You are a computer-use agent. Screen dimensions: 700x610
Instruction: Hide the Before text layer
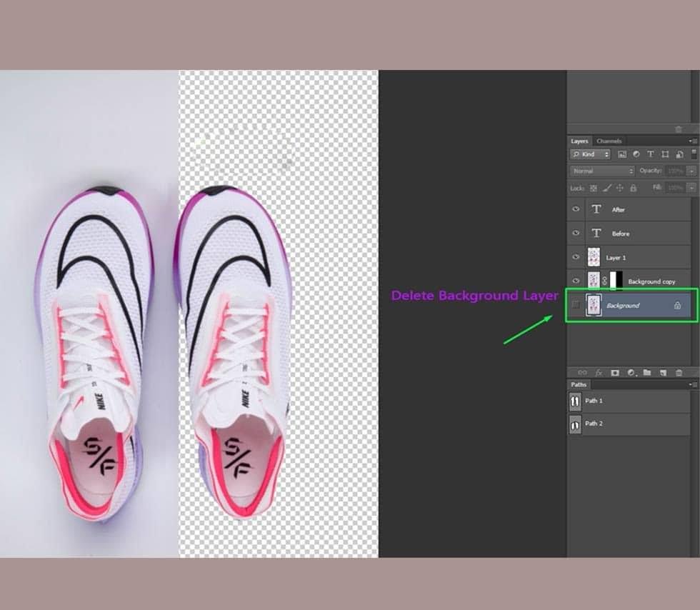(576, 233)
